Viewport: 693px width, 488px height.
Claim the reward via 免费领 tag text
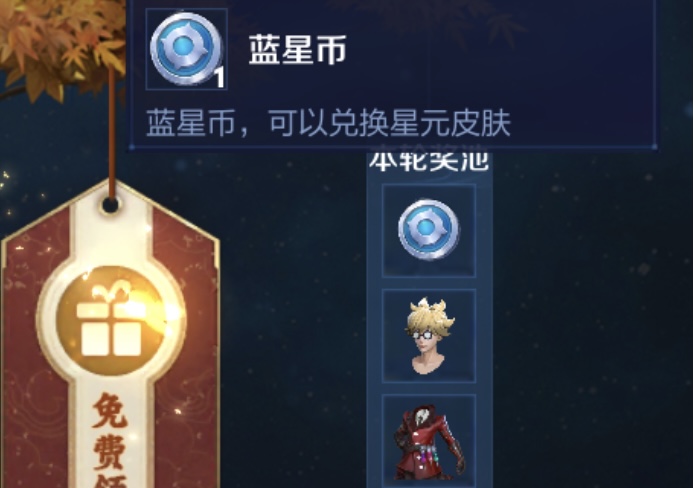click(111, 440)
